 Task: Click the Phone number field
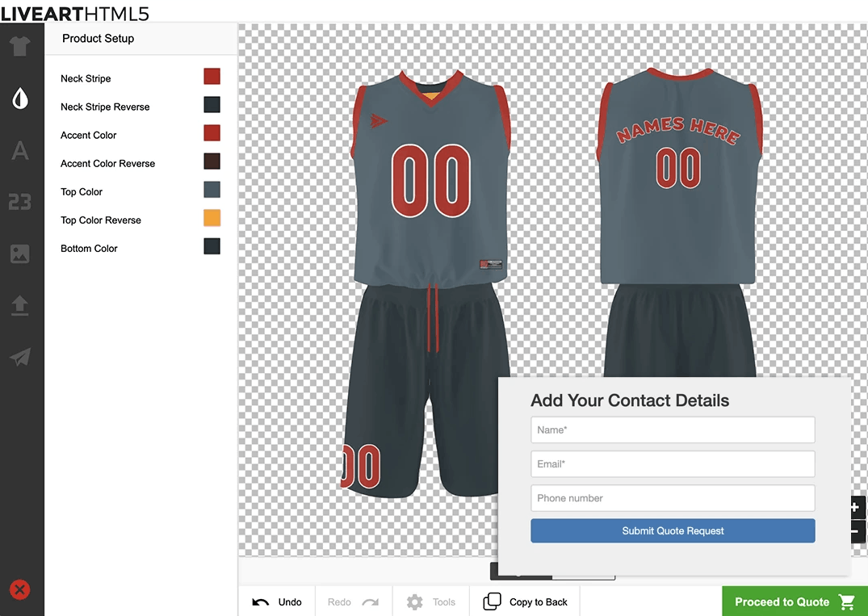[673, 498]
